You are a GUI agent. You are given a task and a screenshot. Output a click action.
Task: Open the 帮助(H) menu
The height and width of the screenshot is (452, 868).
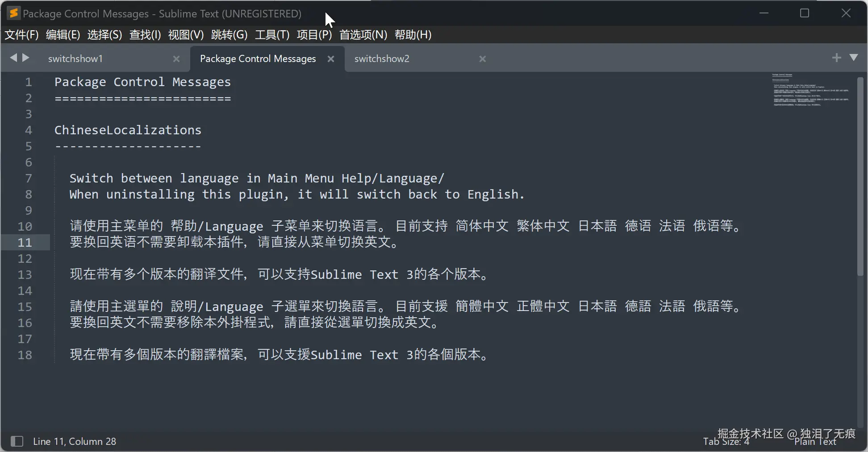coord(413,35)
